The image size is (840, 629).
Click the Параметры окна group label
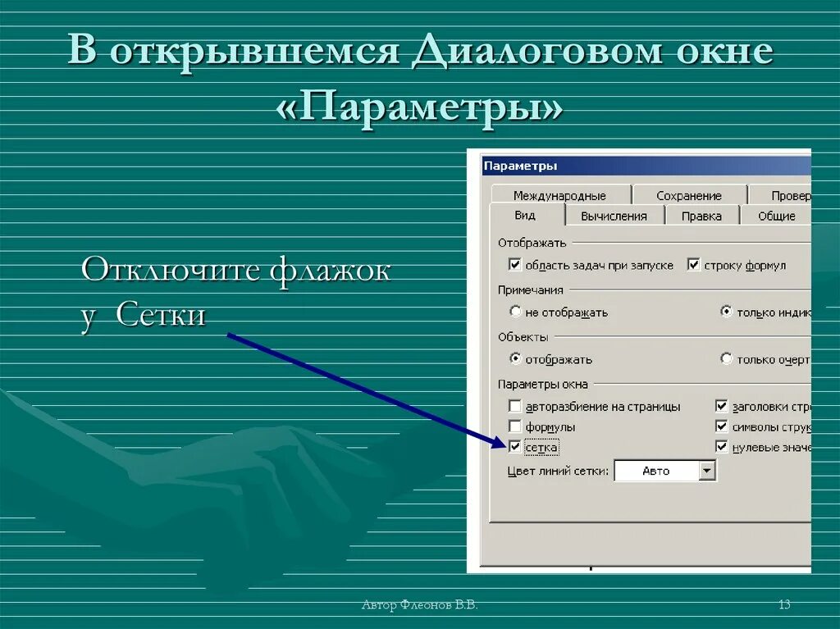point(543,384)
